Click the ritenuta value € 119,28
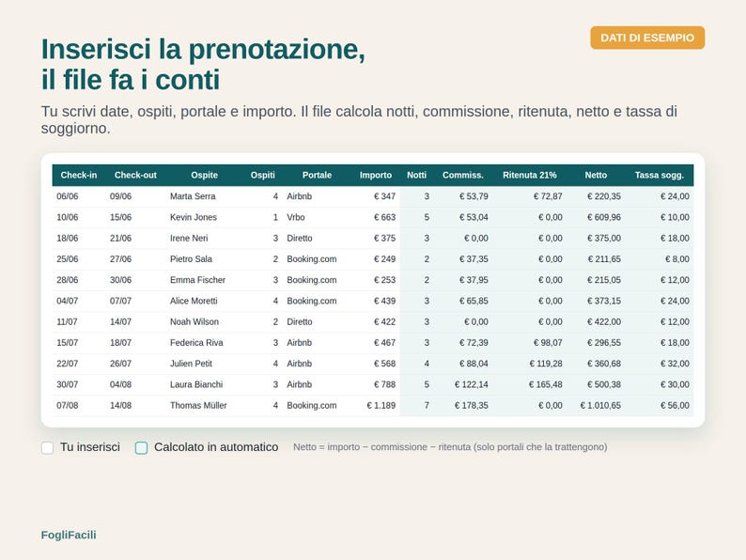The image size is (746, 560). click(x=546, y=364)
